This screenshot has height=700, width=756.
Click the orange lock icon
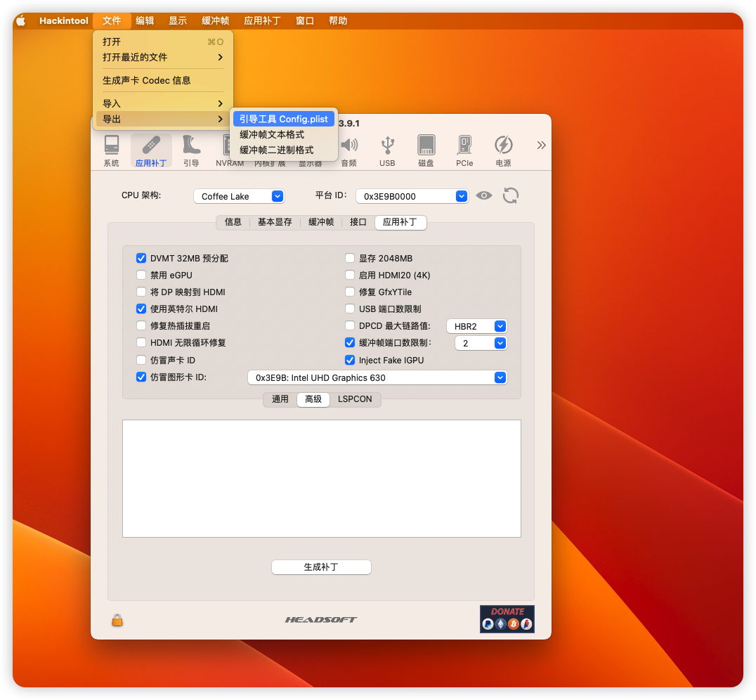pos(117,620)
